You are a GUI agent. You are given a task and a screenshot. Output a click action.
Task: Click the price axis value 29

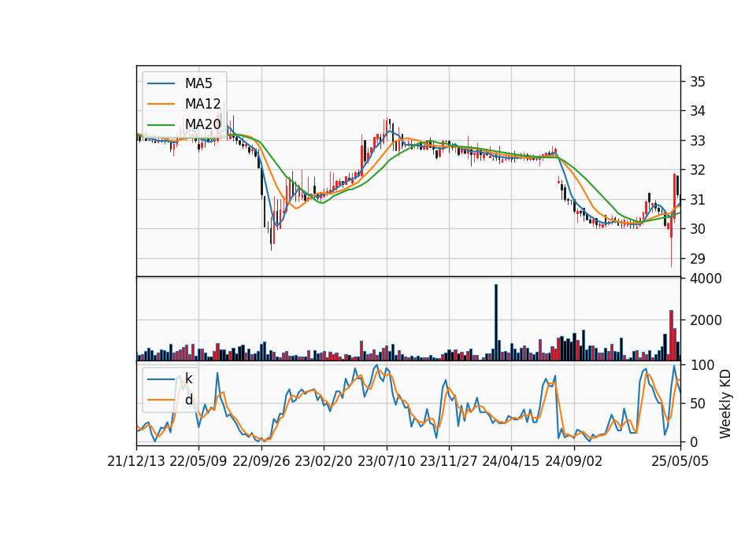698,259
